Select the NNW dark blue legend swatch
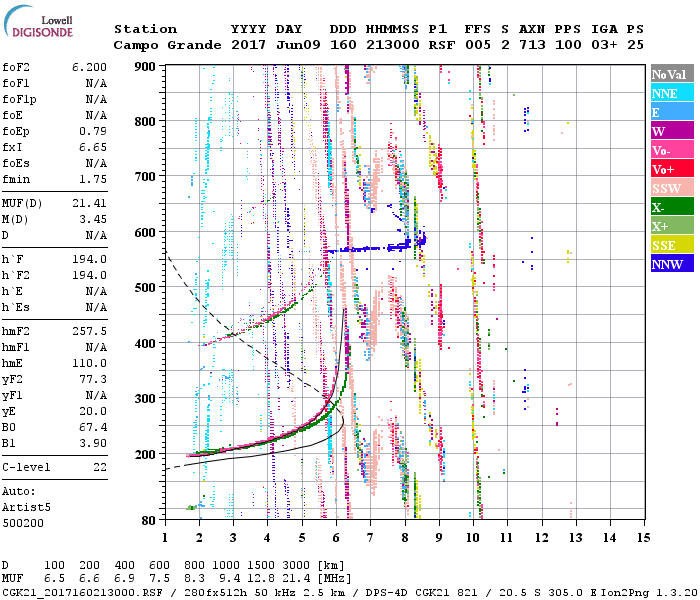Viewport: 700px width, 600px height. click(x=672, y=263)
